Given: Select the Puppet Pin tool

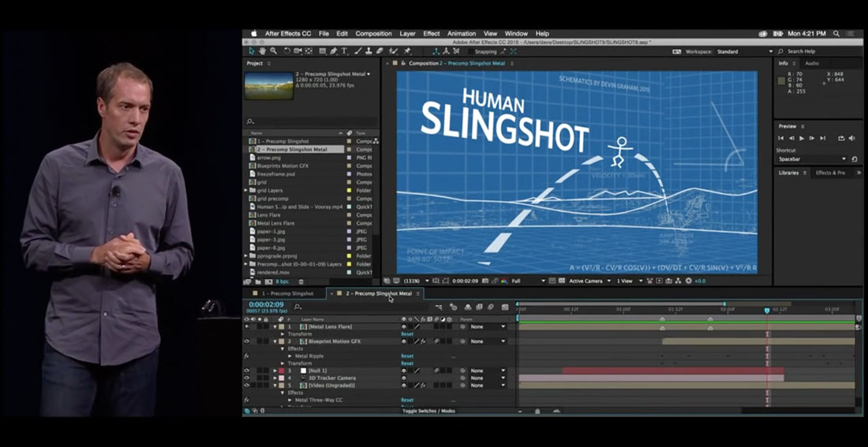Looking at the screenshot, I should (x=407, y=51).
